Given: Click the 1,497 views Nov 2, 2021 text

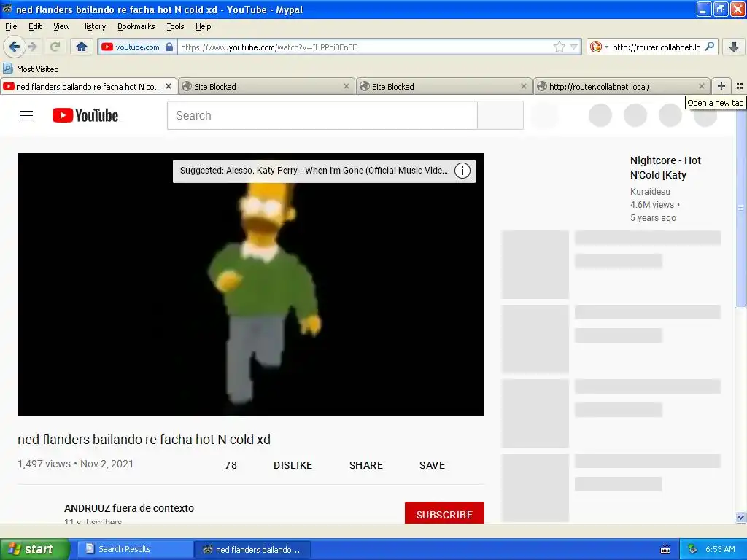Looking at the screenshot, I should click(76, 464).
